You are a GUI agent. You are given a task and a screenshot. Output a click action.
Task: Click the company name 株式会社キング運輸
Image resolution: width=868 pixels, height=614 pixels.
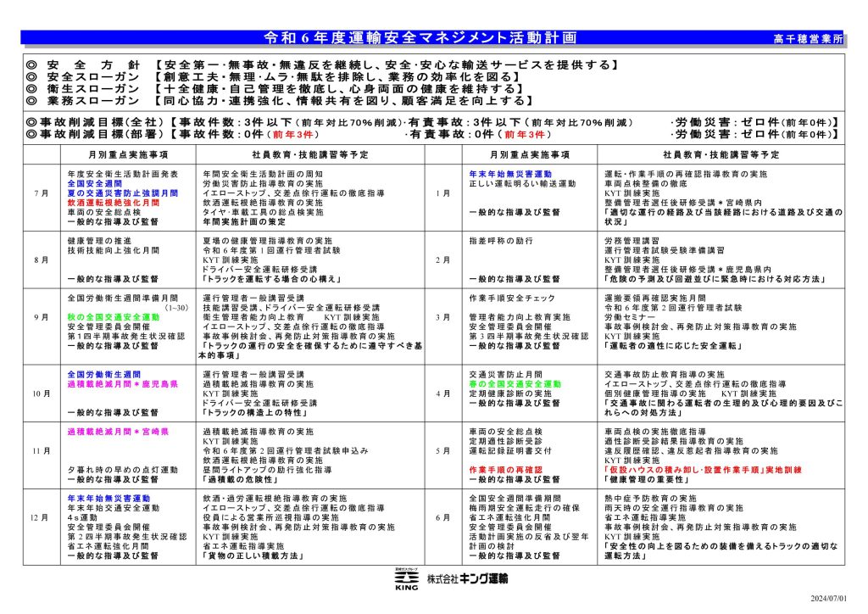coord(467,578)
